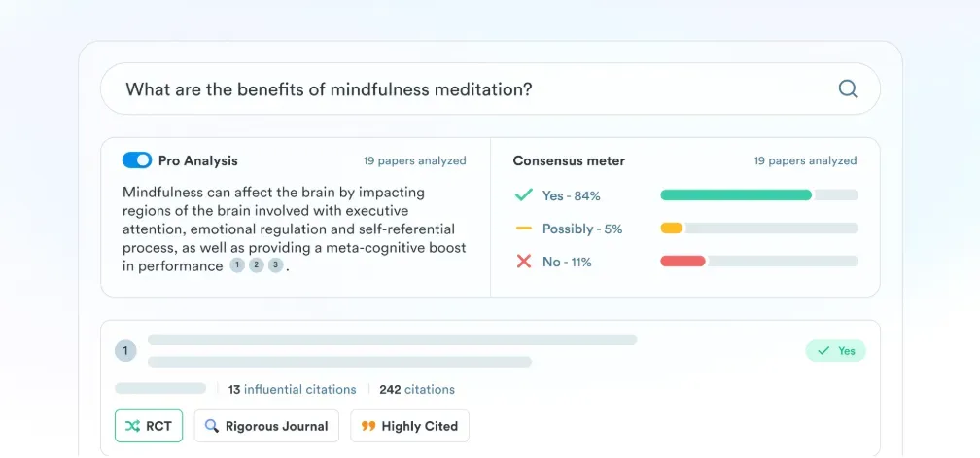
Task: Click citation bubble number 2
Action: tap(257, 265)
